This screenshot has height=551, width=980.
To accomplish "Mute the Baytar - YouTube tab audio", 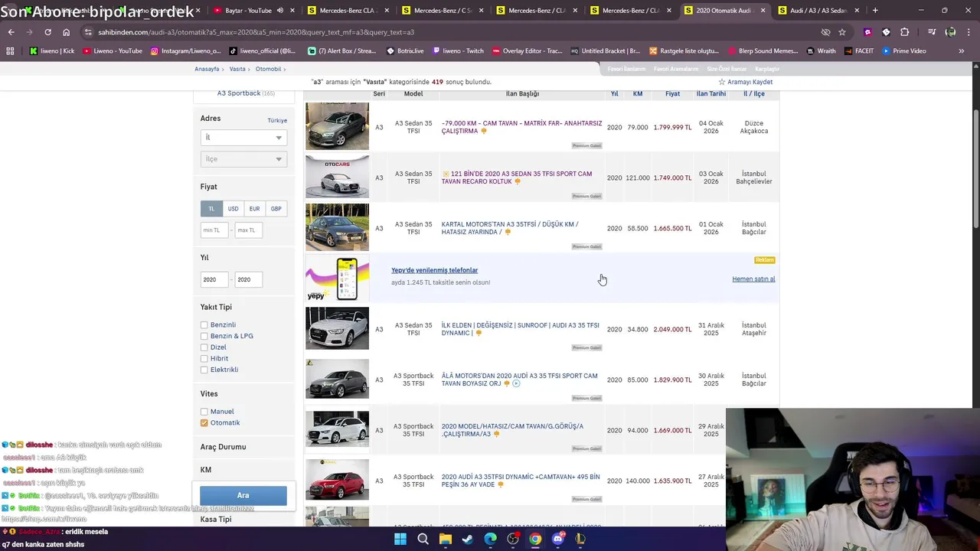I will [x=279, y=11].
